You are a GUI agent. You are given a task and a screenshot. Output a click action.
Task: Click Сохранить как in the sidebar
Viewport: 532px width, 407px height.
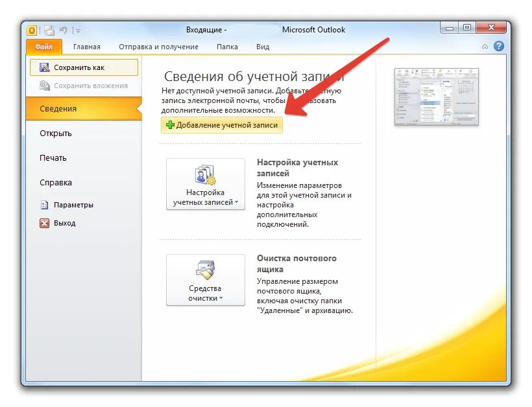pyautogui.click(x=84, y=67)
